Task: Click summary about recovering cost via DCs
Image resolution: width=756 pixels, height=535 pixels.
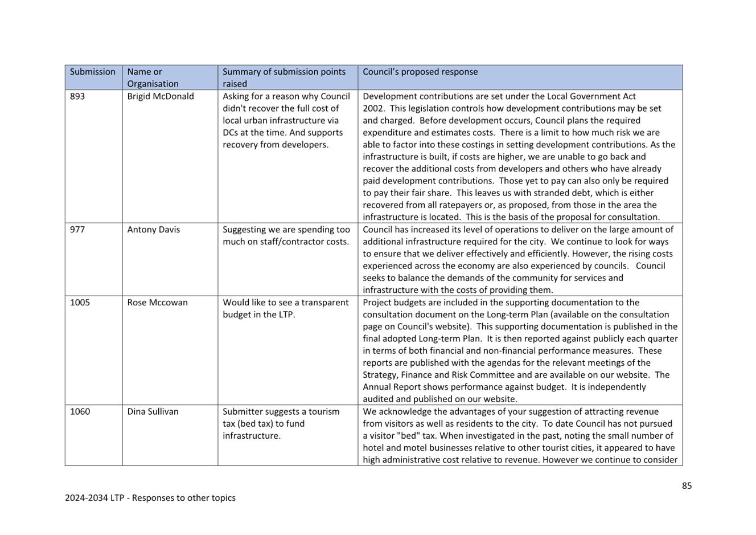Action: click(286, 120)
